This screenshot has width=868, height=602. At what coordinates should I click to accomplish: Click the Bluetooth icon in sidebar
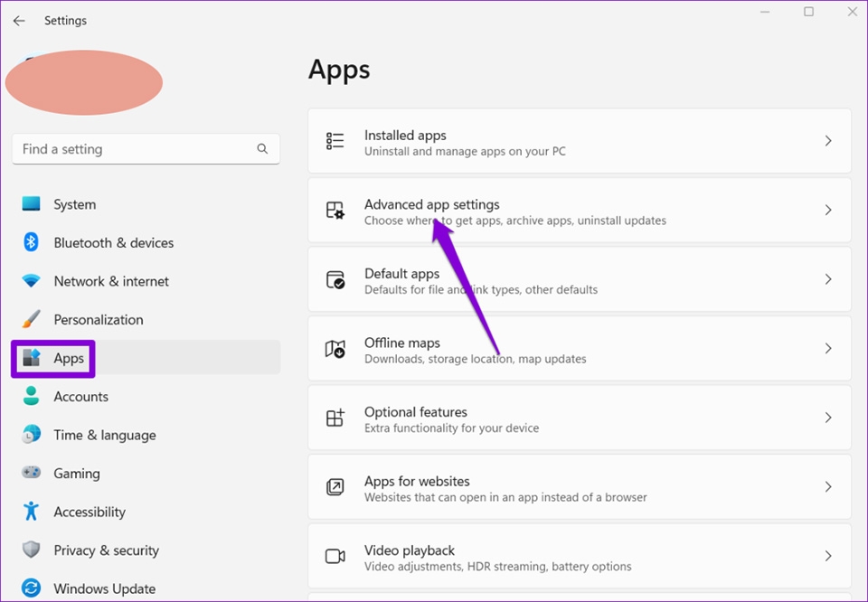(x=31, y=242)
